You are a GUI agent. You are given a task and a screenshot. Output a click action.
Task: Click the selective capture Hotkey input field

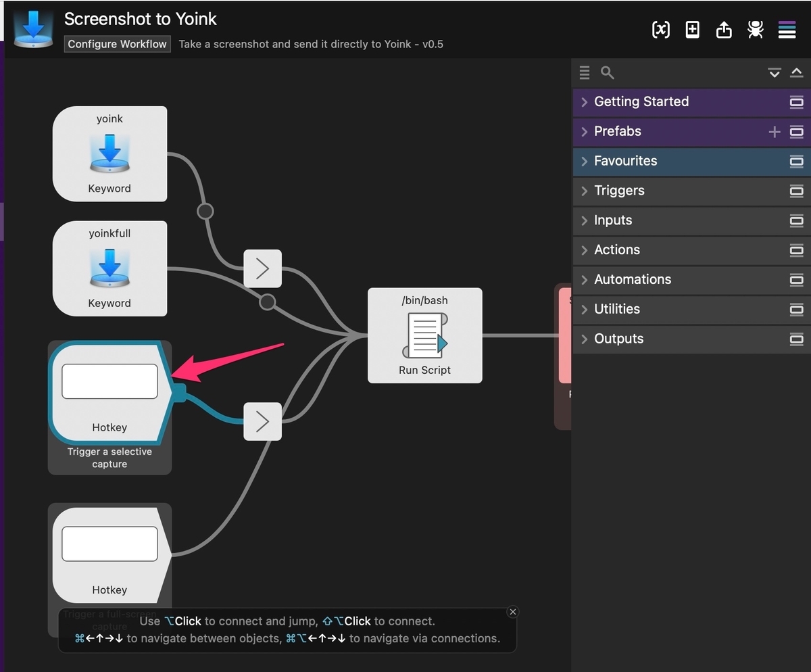point(109,381)
